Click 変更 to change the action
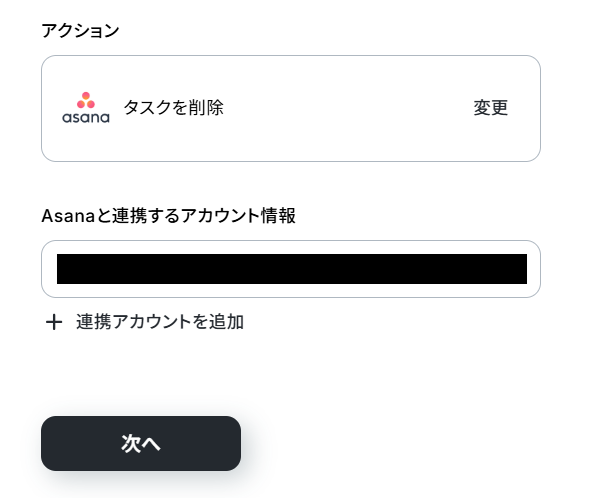600x498 pixels. point(491,108)
